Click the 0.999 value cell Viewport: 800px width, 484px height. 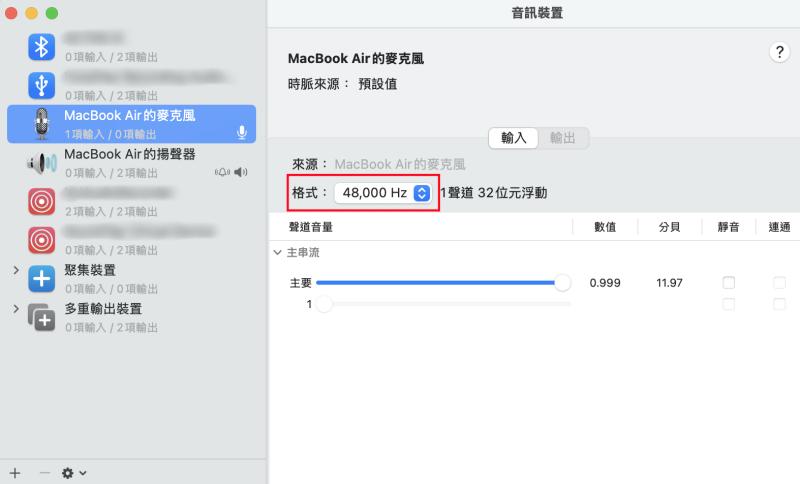tap(605, 283)
